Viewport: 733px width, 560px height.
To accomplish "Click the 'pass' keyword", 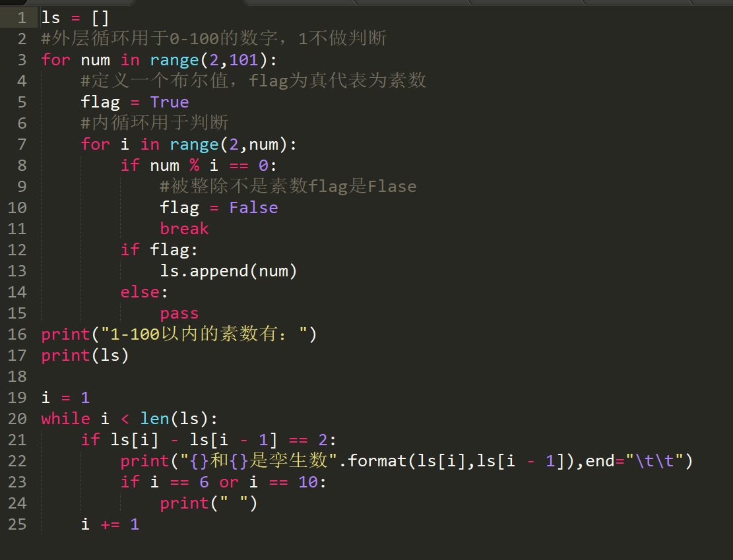I will coord(179,313).
